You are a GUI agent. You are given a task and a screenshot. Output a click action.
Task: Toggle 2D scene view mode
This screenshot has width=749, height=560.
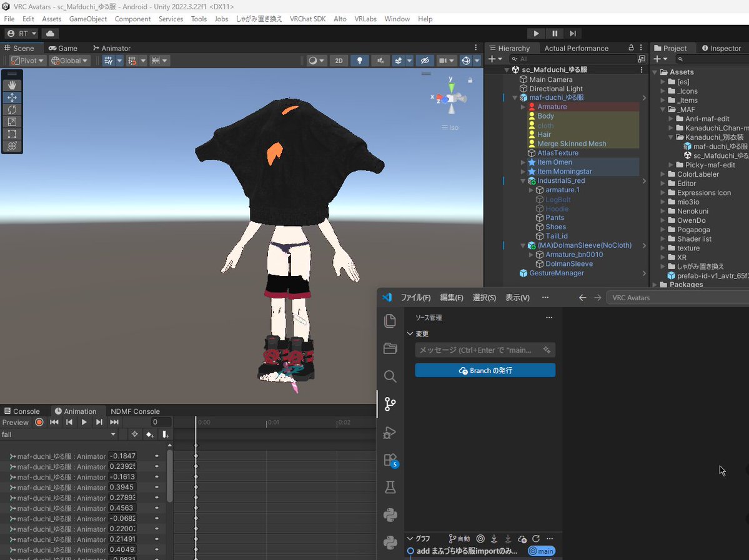(x=339, y=61)
